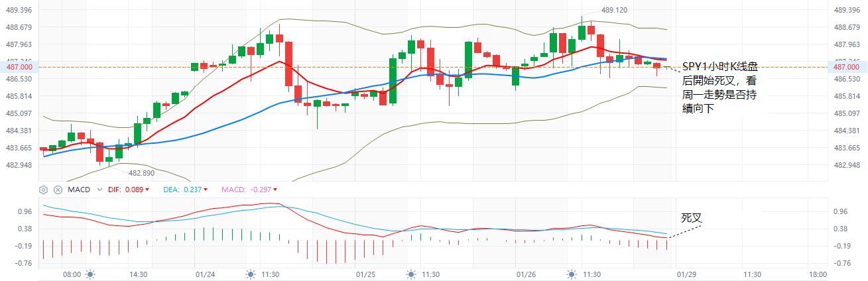This screenshot has height=281, width=868.
Task: Click the DIF 0.089 value label
Action: coord(129,190)
